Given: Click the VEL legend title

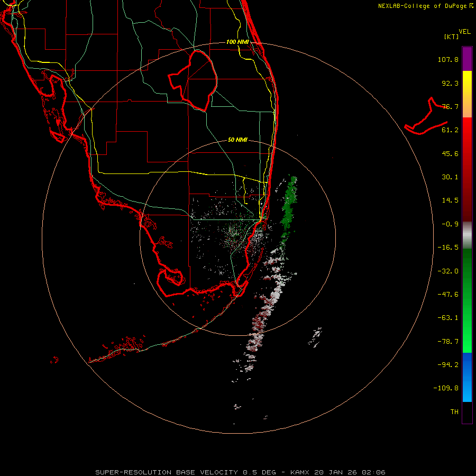Looking at the screenshot, I should point(464,32).
